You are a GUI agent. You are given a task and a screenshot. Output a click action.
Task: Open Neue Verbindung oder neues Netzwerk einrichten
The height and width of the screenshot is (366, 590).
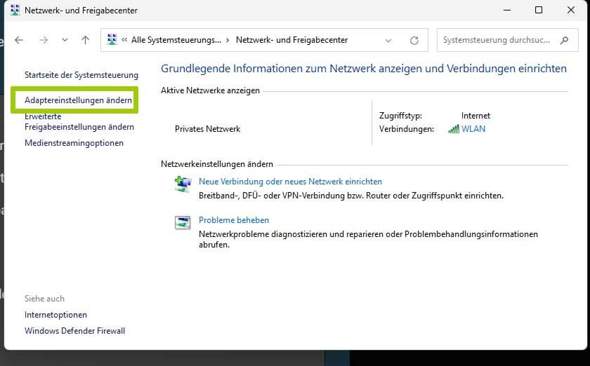click(x=290, y=181)
